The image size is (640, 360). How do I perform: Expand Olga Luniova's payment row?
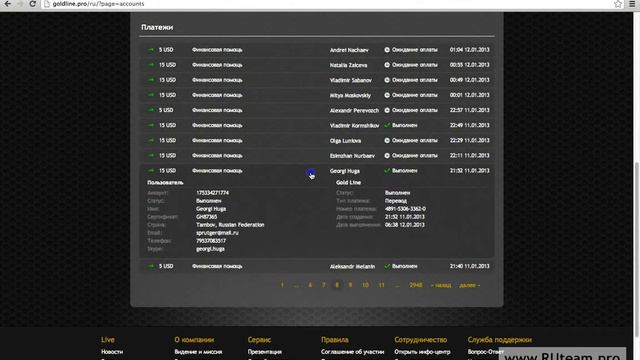pyautogui.click(x=317, y=140)
